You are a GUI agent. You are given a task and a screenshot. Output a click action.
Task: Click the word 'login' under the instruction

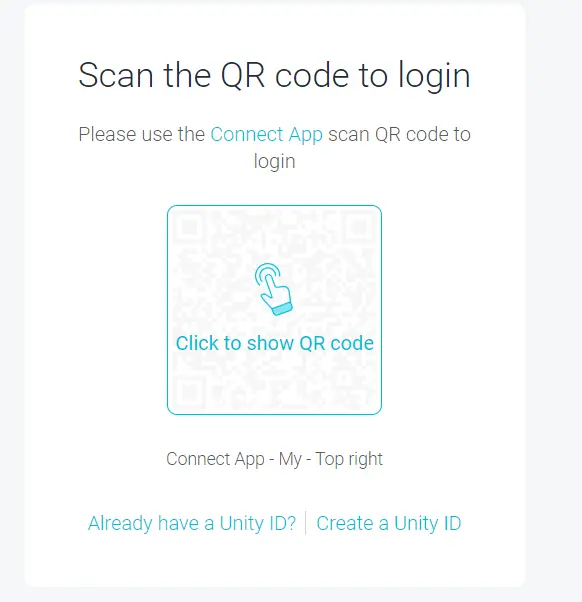pos(274,161)
